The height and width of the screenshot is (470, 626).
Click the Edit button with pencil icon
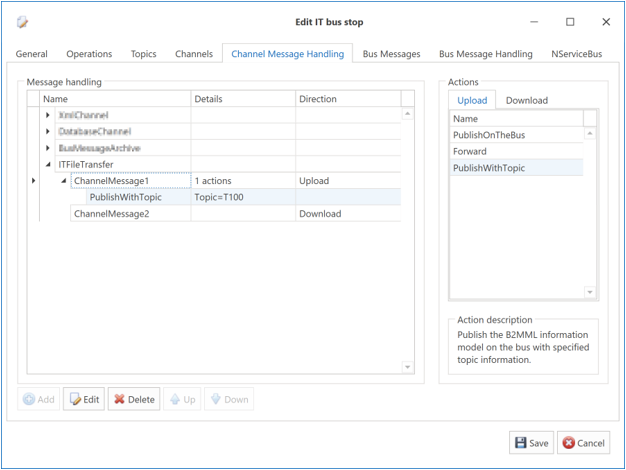84,399
